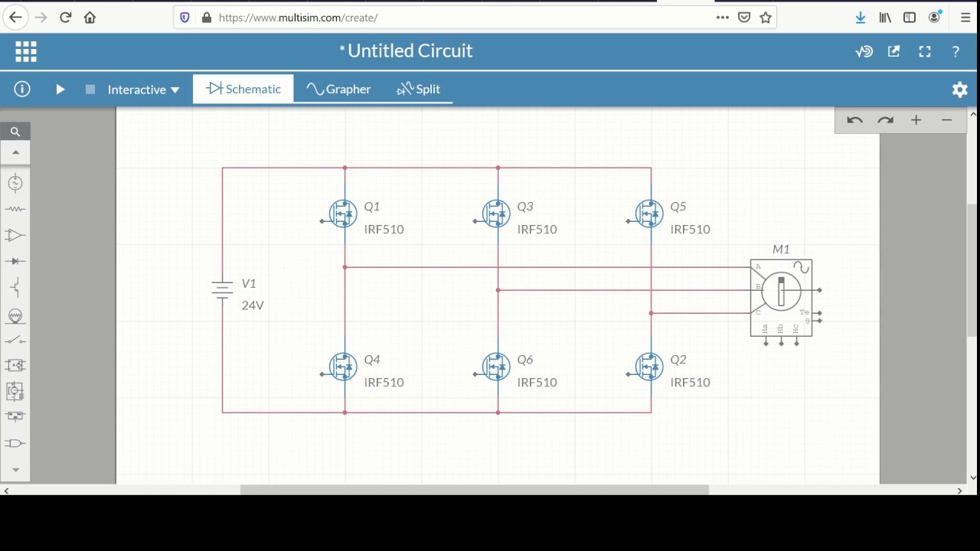Screen dimensions: 980x551
Task: Switch to the Grapher tab
Action: coord(338,89)
